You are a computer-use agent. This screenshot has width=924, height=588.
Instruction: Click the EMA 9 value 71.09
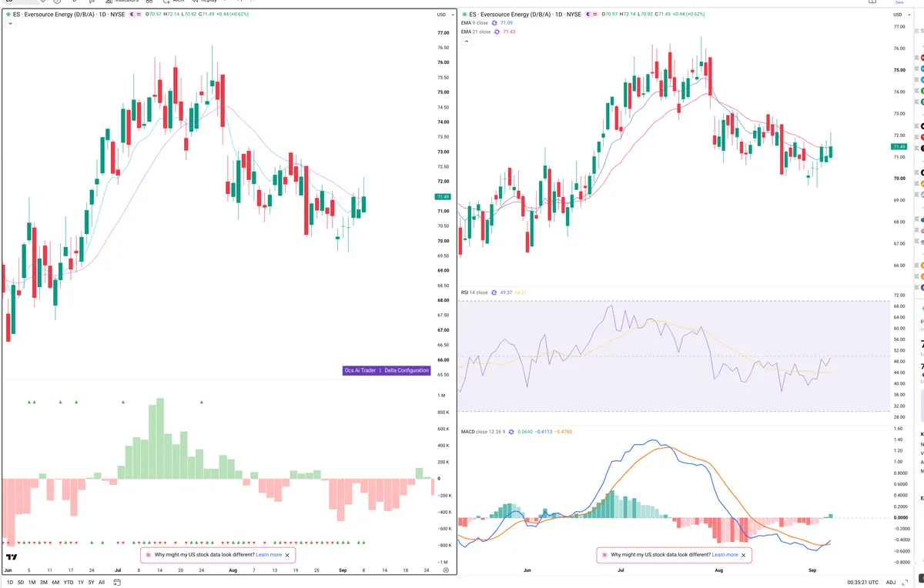(507, 23)
